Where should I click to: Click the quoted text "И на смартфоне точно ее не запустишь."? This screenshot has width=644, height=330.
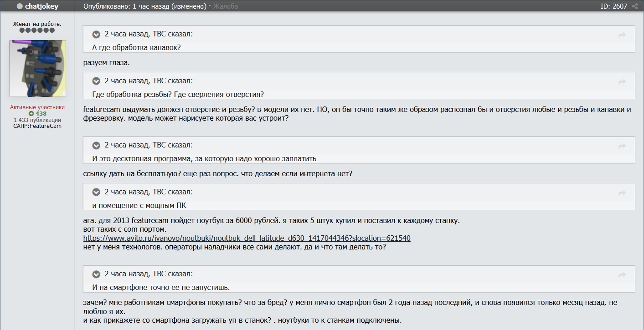[161, 287]
